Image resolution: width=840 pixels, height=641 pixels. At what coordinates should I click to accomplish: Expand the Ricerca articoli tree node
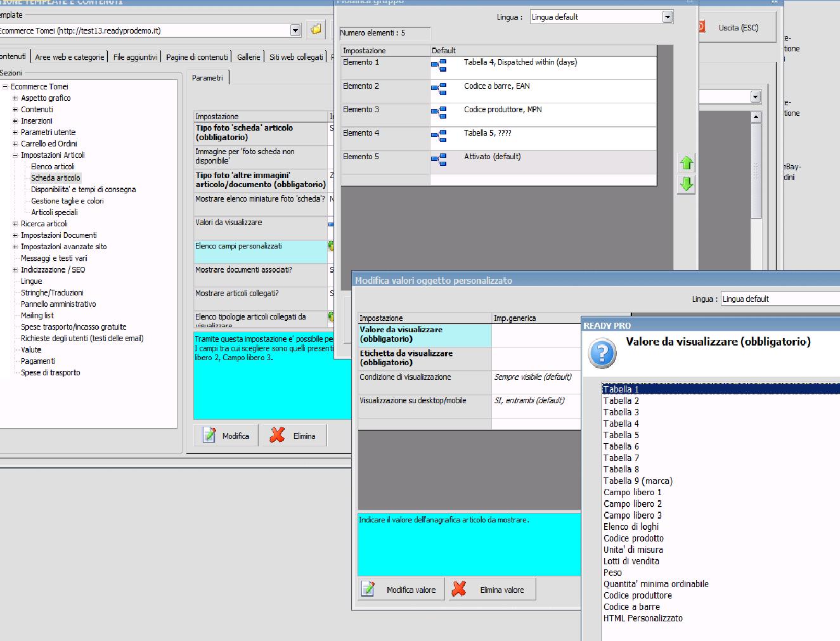click(x=15, y=224)
